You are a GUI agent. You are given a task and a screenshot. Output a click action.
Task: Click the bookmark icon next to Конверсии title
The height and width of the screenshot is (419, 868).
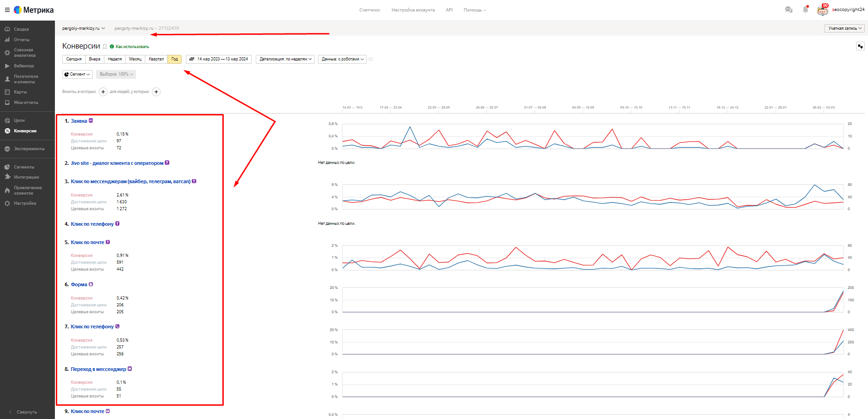(x=105, y=47)
